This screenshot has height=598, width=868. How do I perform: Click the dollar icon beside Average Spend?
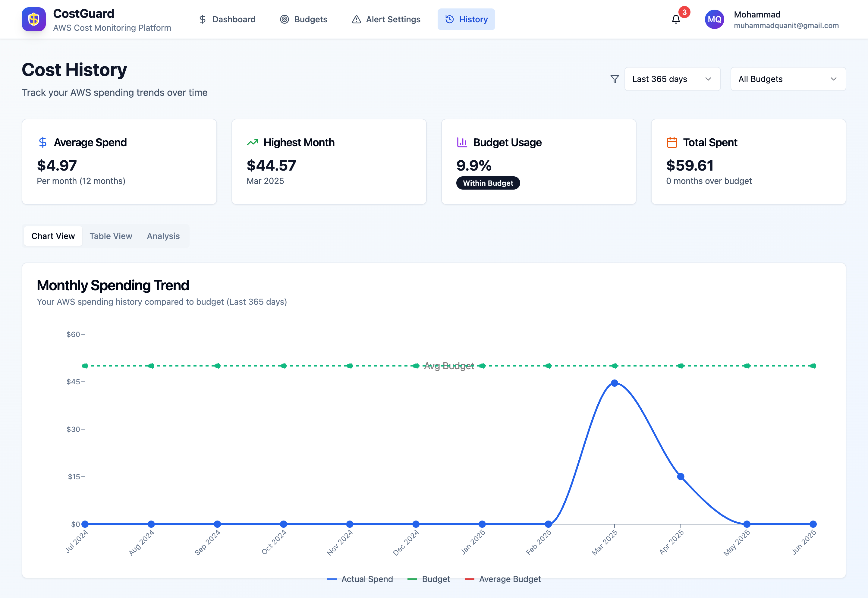[x=43, y=142]
